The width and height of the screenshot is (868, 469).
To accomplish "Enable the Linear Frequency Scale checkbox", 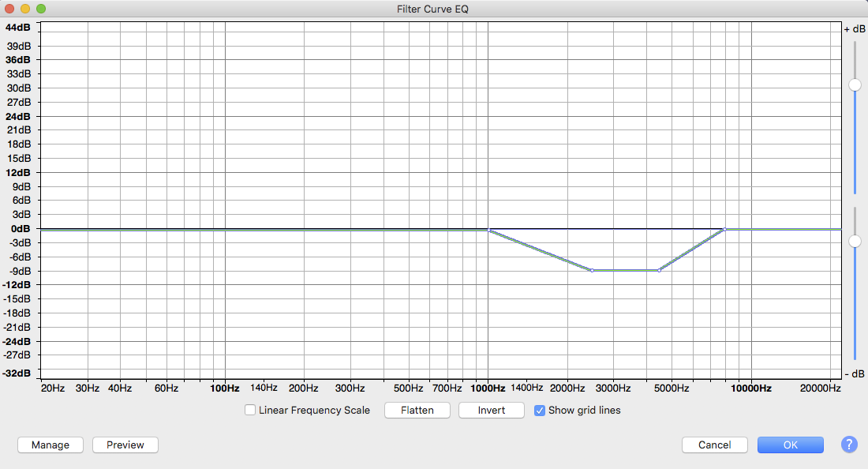I will [x=250, y=411].
